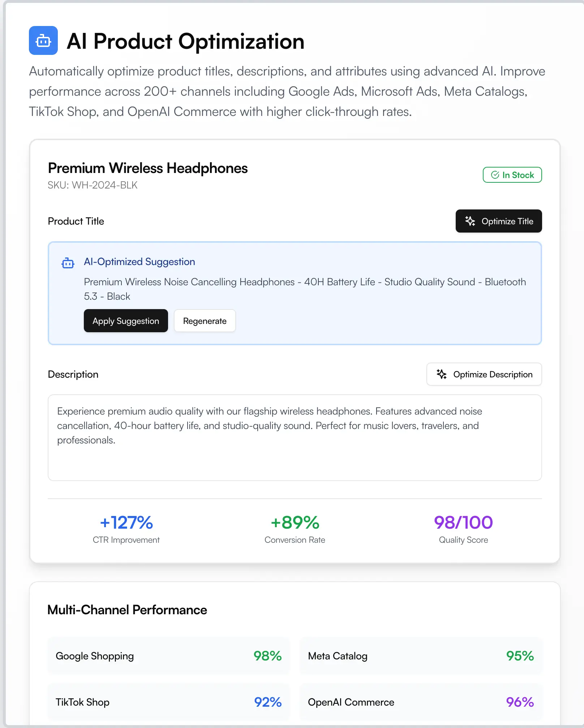The image size is (584, 728).
Task: Click the In Stock status indicator
Action: point(512,175)
